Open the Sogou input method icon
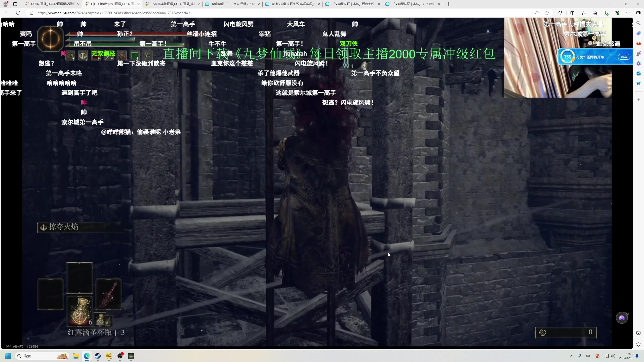The height and width of the screenshot is (362, 644). point(597,356)
